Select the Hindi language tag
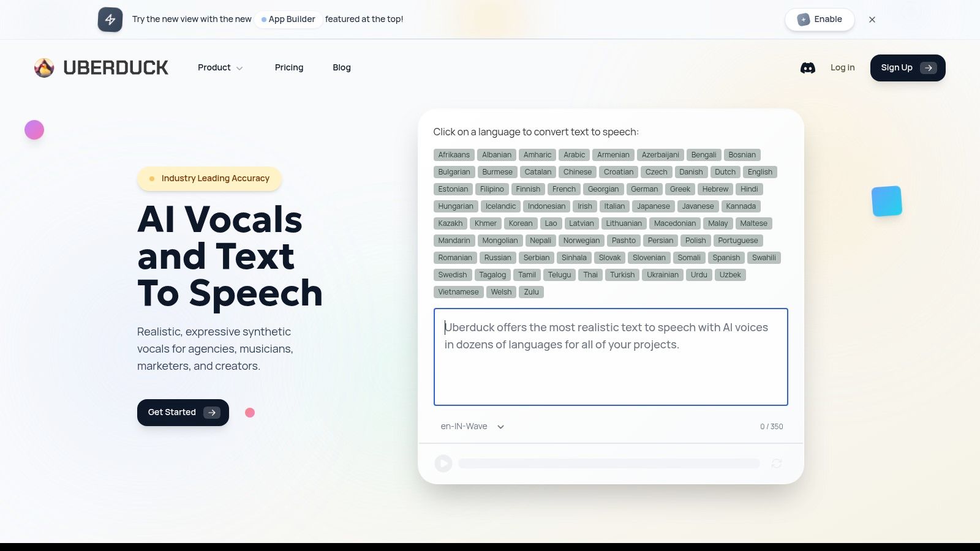This screenshot has width=980, height=551. [749, 189]
